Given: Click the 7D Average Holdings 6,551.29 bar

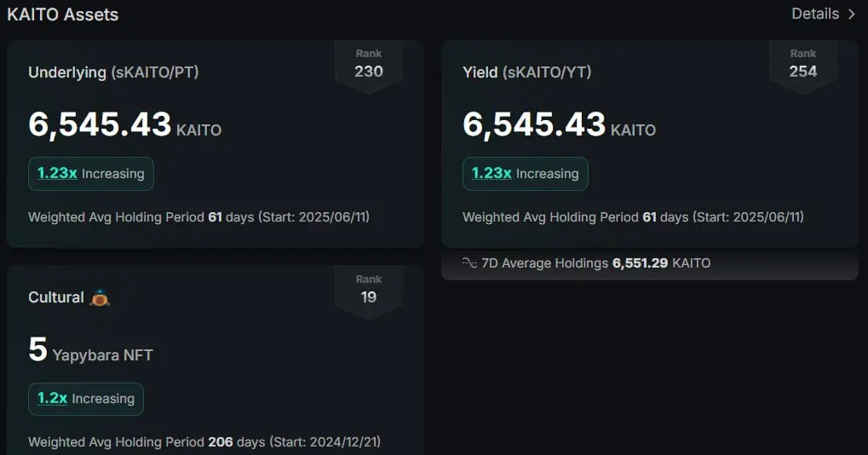Looking at the screenshot, I should (650, 264).
